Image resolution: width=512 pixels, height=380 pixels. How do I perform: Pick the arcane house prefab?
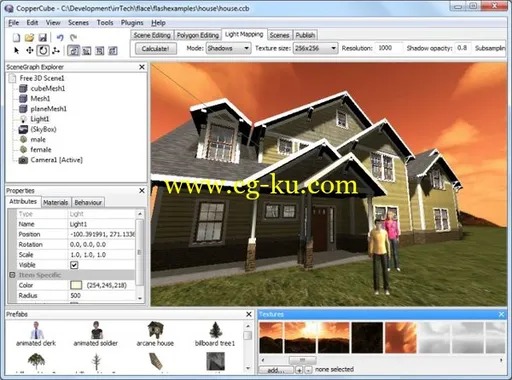pyautogui.click(x=155, y=334)
